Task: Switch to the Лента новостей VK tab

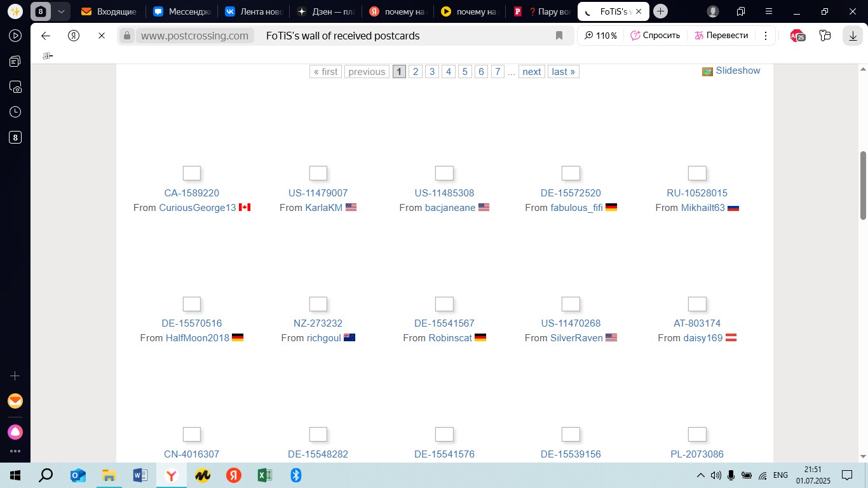Action: point(253,11)
